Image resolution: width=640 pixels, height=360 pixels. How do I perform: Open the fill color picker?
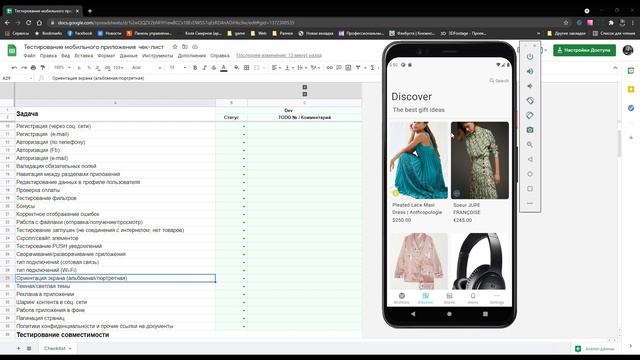(237, 67)
